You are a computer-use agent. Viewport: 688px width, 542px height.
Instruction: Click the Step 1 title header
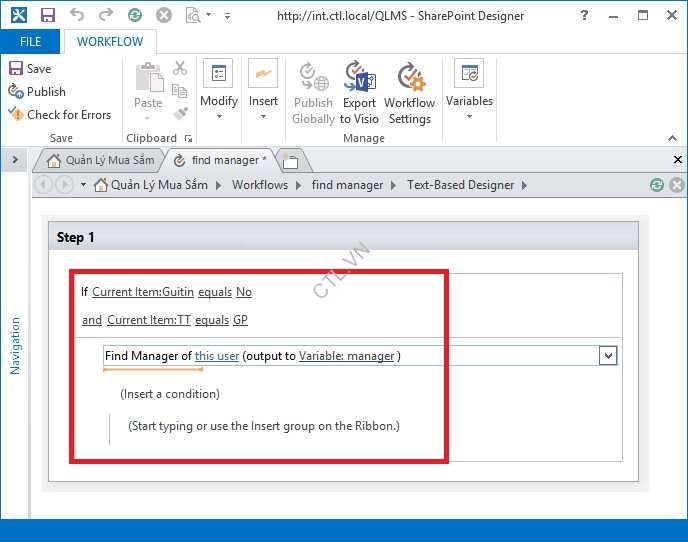pos(76,237)
